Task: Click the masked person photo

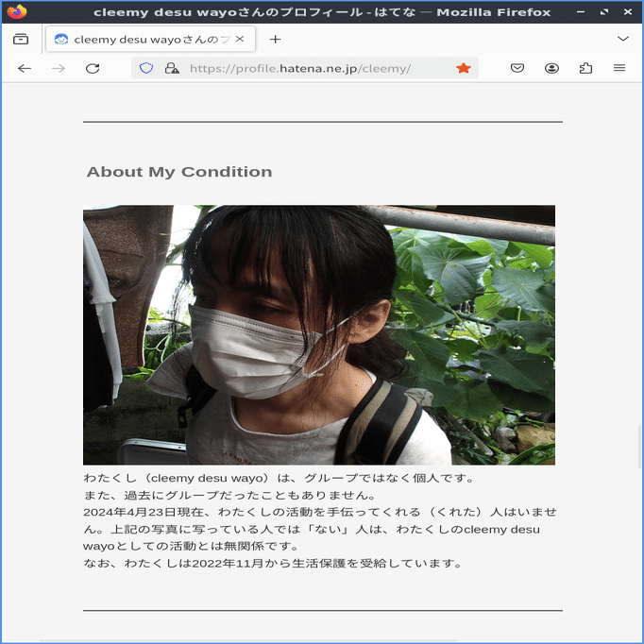Action: click(319, 334)
